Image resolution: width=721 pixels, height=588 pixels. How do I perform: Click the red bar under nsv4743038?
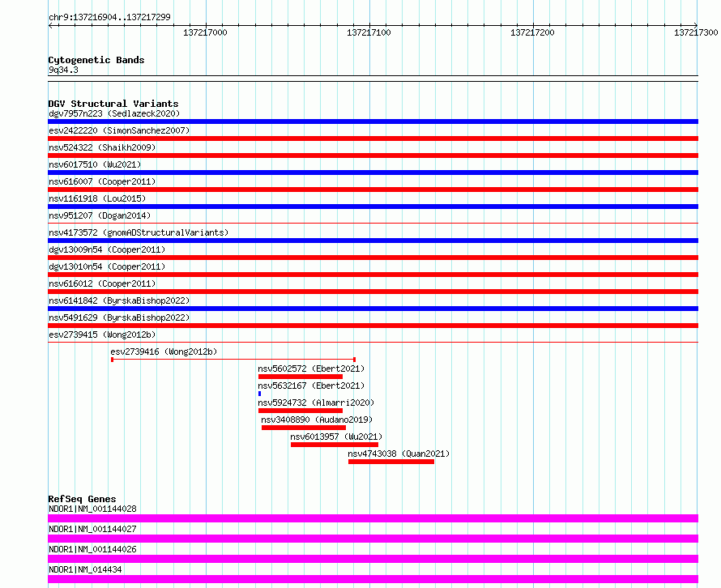(x=391, y=462)
